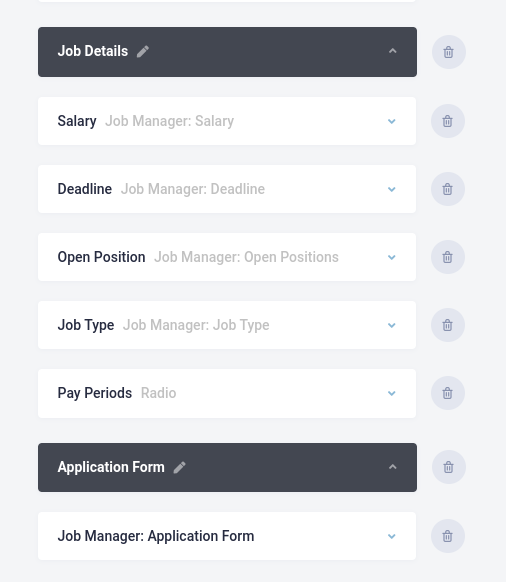Delete the Application Form section
This screenshot has height=582, width=507.
448,467
